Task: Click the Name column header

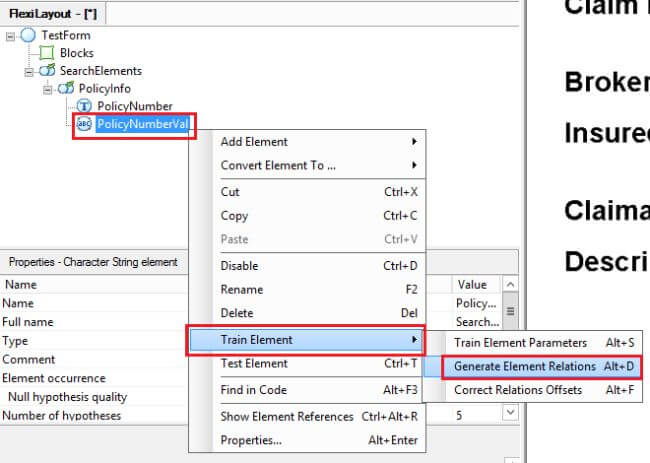Action: (21, 285)
